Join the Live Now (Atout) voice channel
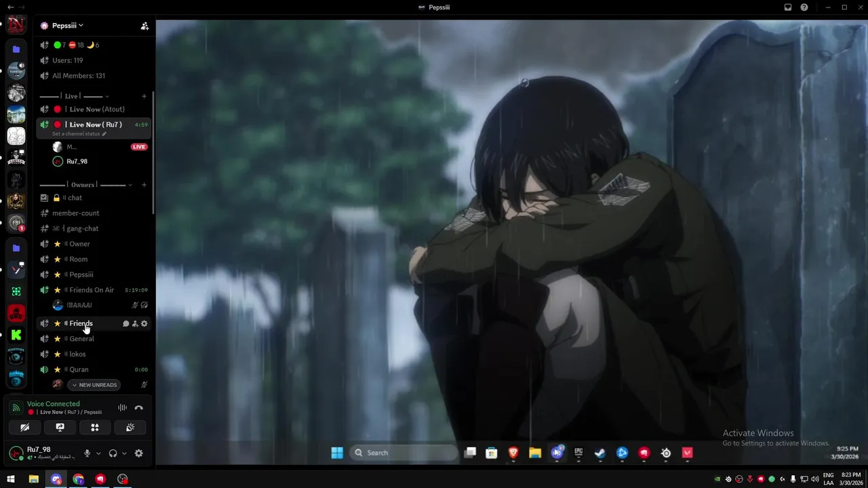868x488 pixels. pos(94,109)
